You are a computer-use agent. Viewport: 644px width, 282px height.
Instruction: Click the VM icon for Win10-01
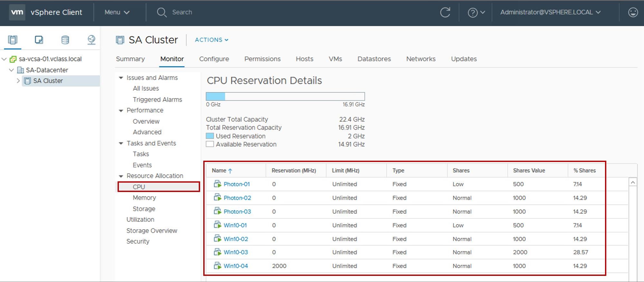tap(217, 225)
